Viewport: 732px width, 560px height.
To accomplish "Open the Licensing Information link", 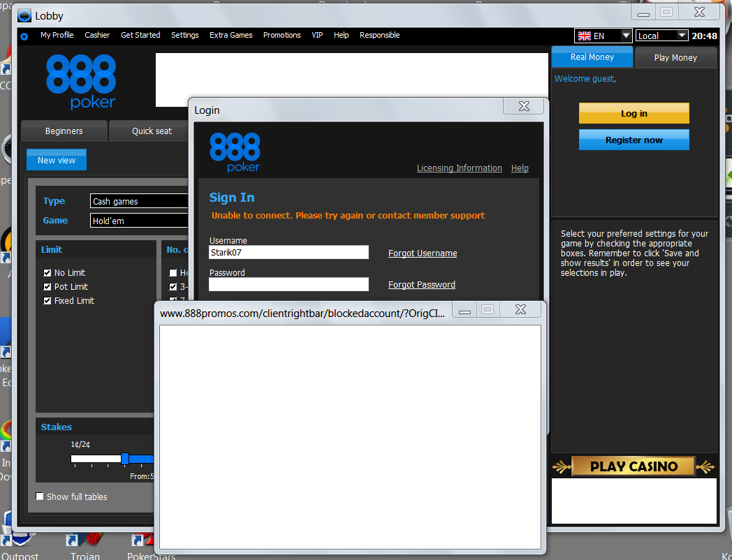I will (x=460, y=168).
